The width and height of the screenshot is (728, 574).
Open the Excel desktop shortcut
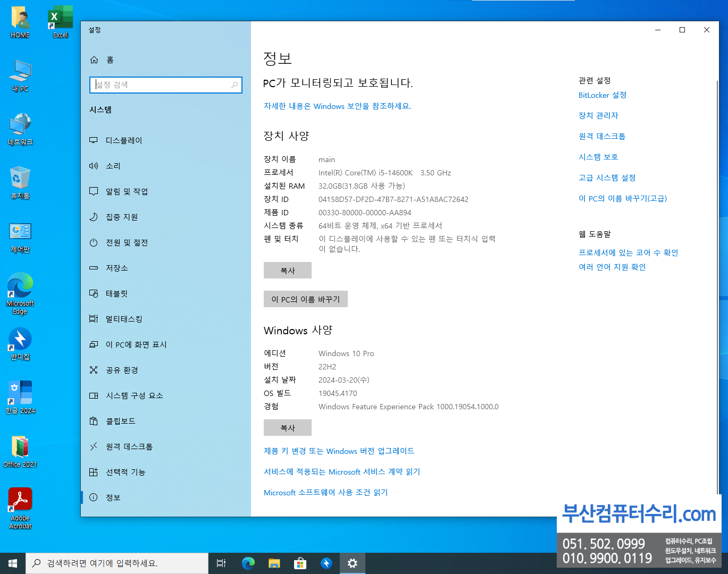61,22
